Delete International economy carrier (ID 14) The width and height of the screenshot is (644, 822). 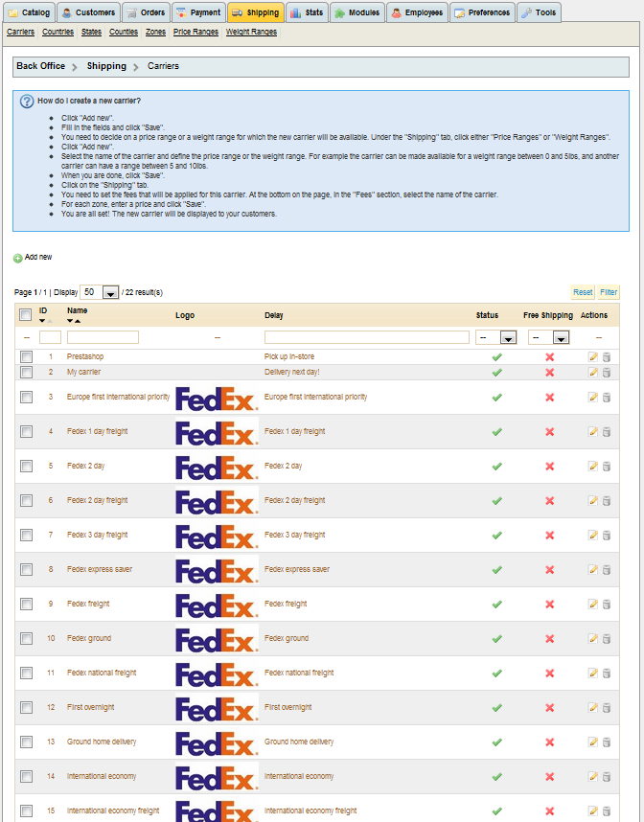tap(607, 776)
